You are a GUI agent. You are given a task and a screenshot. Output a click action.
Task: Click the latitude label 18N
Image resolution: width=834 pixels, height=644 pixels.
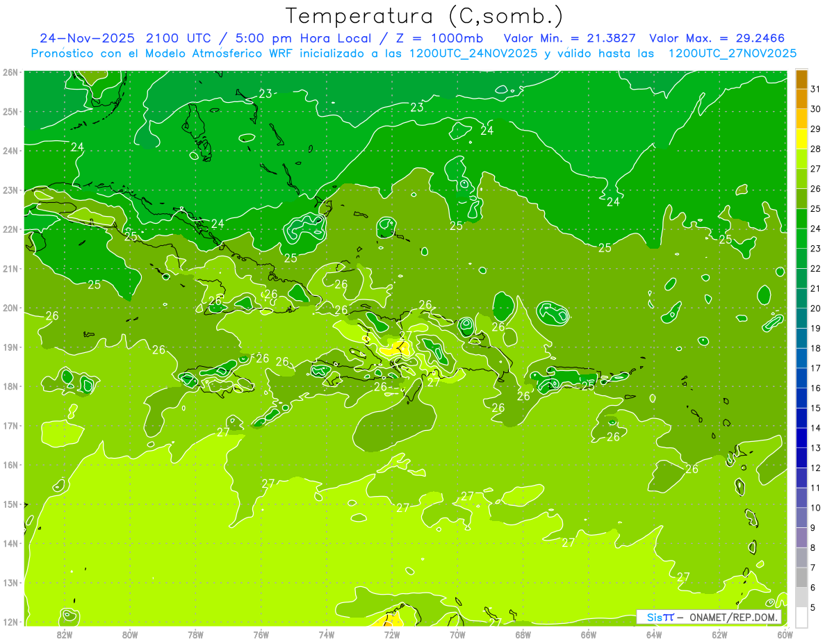10,386
